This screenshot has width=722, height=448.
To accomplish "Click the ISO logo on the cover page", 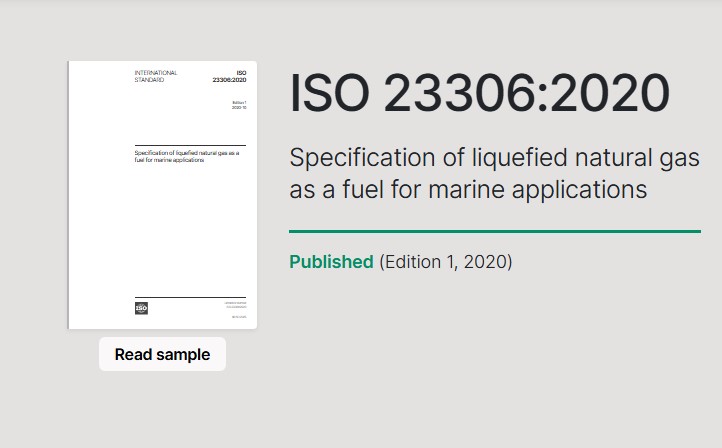I will [141, 308].
